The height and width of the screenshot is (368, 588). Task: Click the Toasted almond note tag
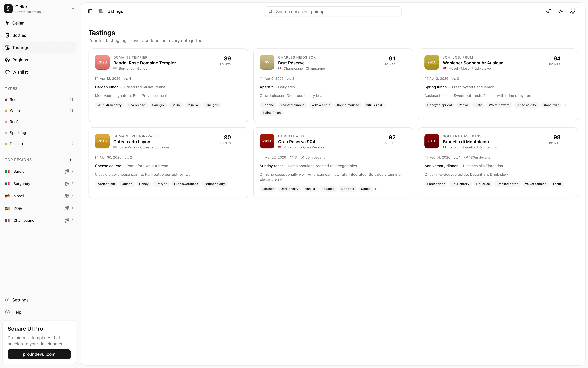pos(293,105)
